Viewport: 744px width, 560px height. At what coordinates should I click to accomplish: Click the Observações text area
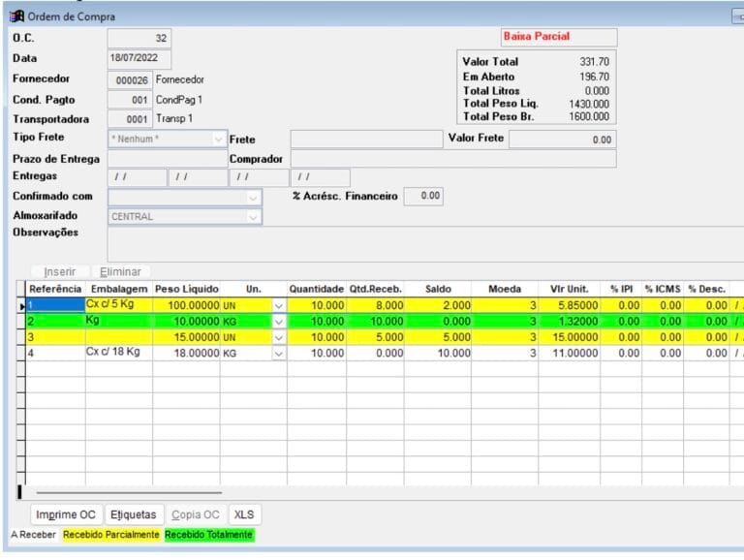(425, 244)
